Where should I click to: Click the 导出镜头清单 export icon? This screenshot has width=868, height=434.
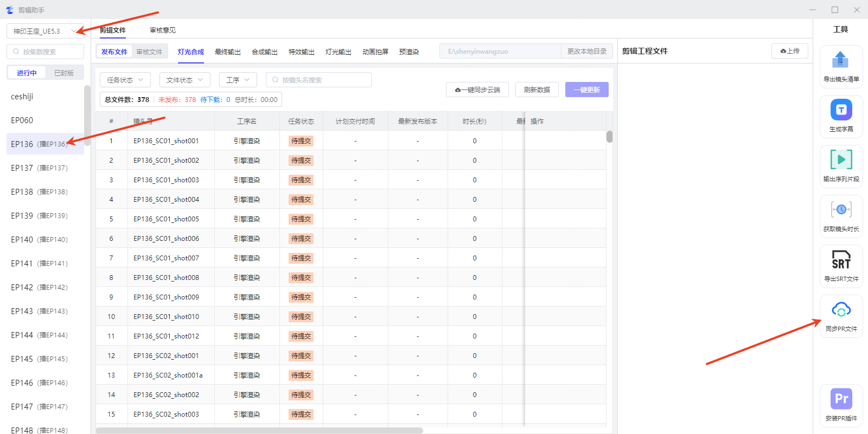point(840,60)
